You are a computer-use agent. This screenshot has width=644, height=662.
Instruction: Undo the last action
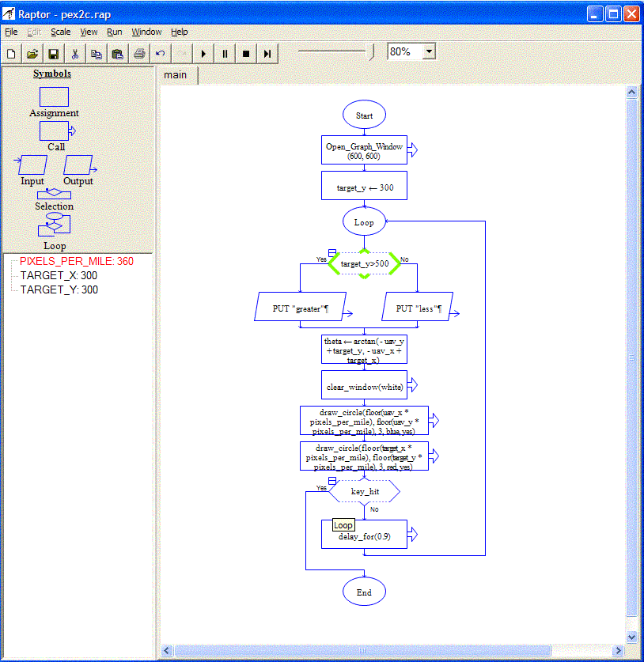161,54
